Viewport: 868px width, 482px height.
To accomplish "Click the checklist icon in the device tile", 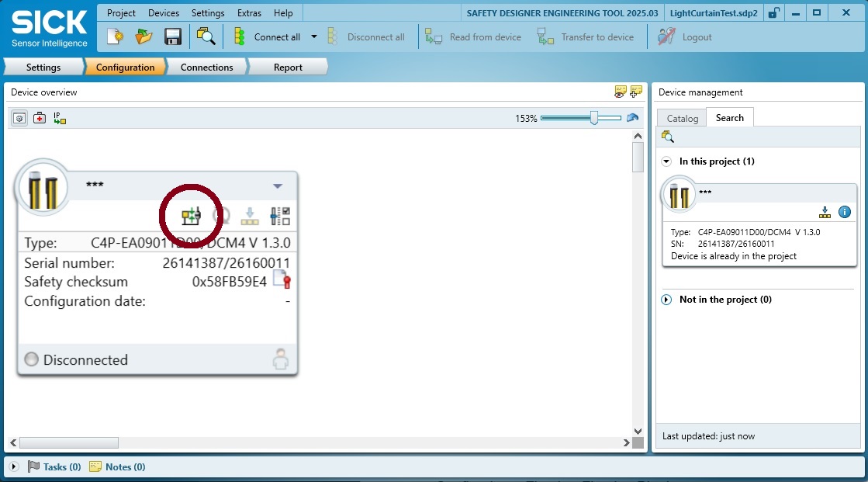I will click(280, 216).
